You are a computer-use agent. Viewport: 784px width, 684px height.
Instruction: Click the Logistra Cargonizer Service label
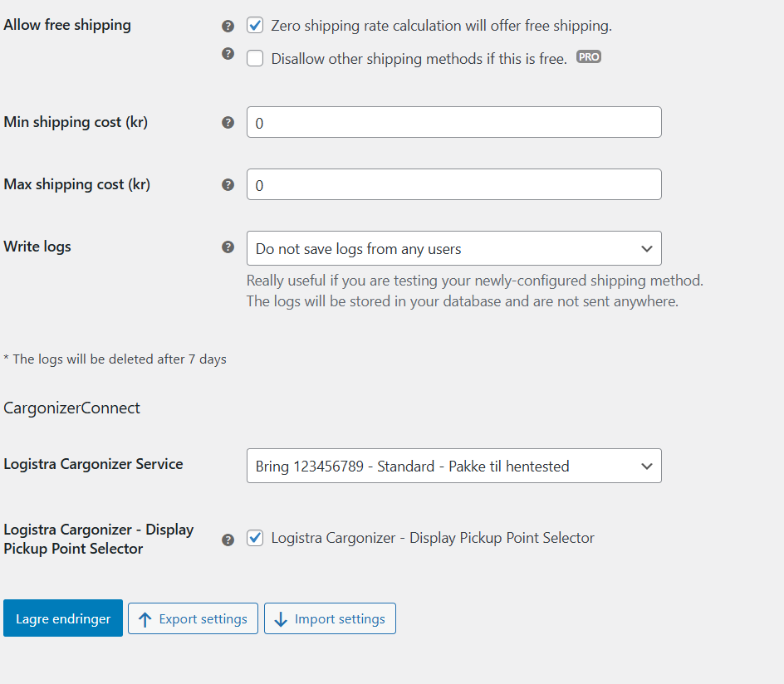point(93,464)
